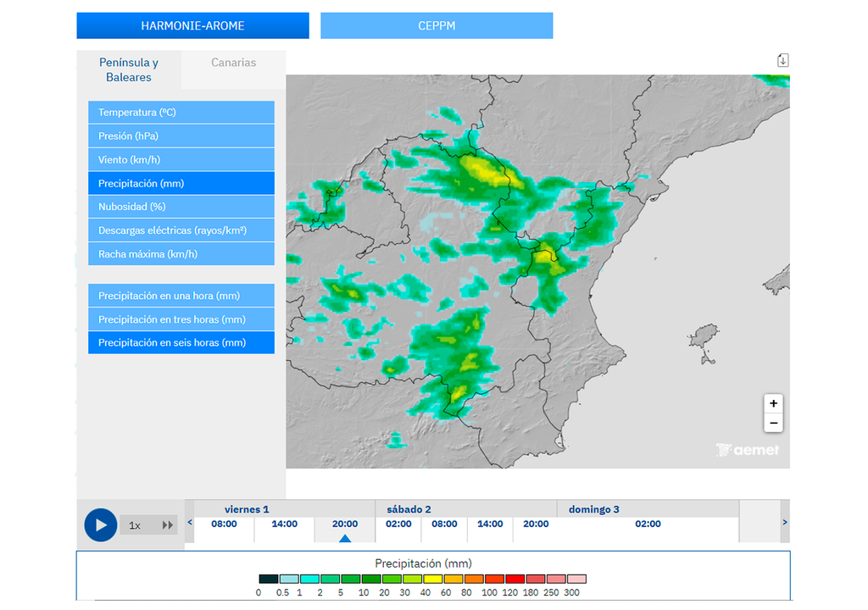Move the timeline back with the left arrow
Viewport: 868px width, 610px height.
click(190, 522)
